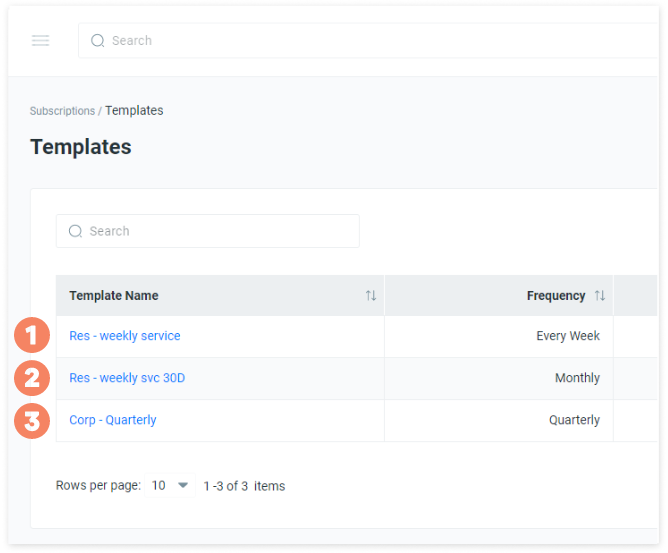Click the 1-3 of 3 items text
668x553 pixels.
[244, 486]
